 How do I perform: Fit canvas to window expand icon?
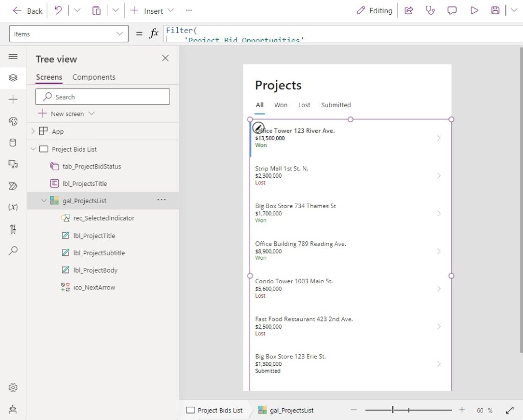point(510,410)
